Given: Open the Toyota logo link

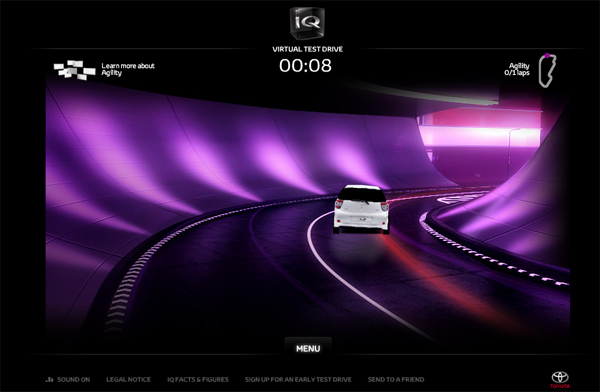Looking at the screenshot, I should click(x=560, y=379).
